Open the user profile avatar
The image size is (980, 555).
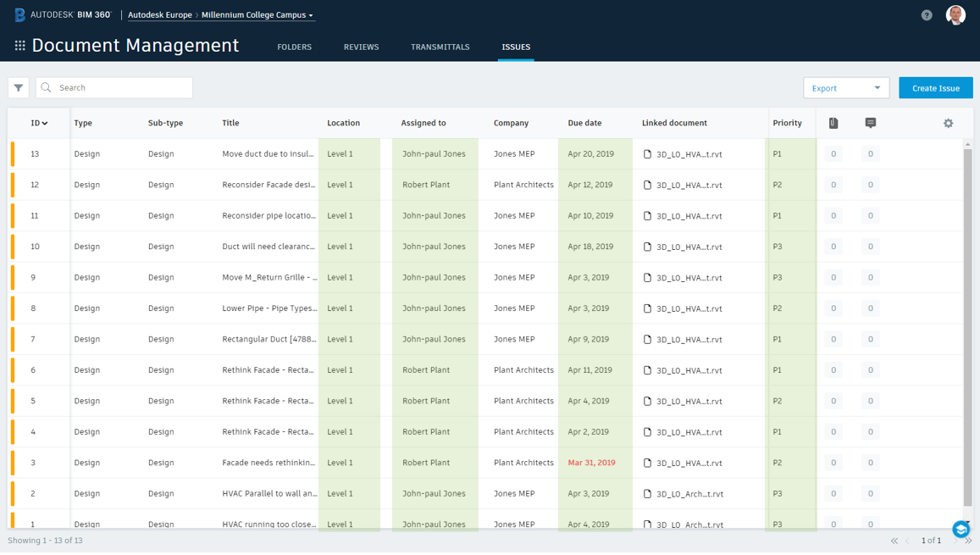pos(955,14)
